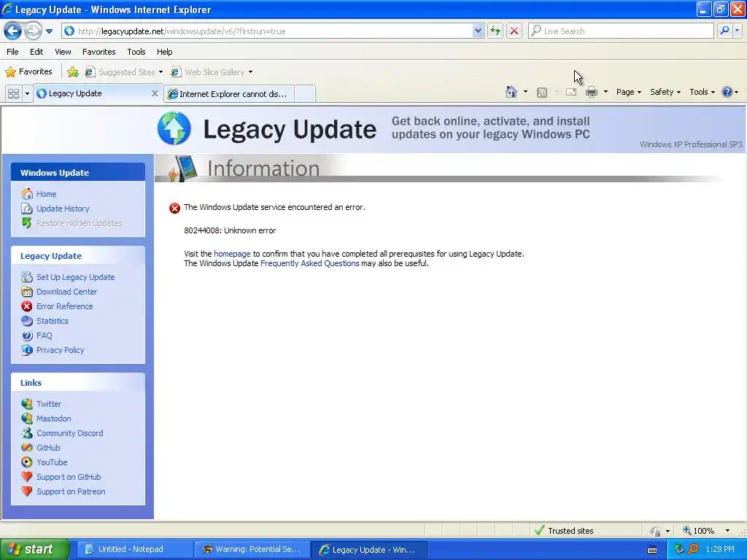This screenshot has height=560, width=747.
Task: Open the Feeds RSS icon
Action: 542,93
